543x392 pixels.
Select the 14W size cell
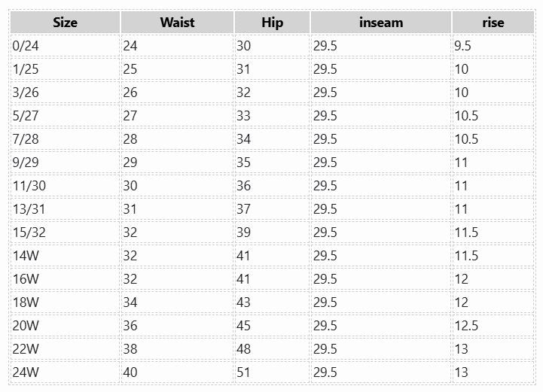(26, 256)
